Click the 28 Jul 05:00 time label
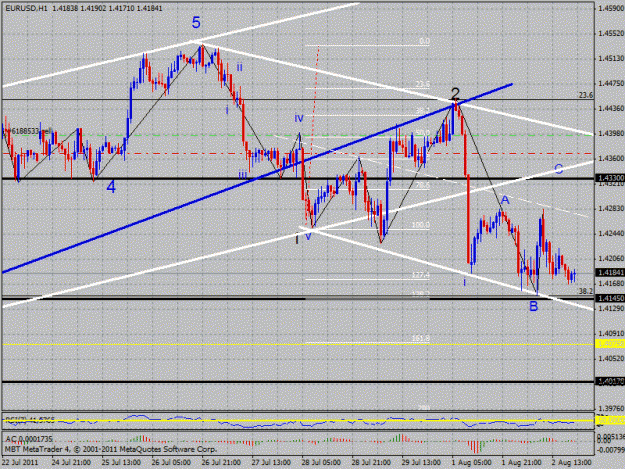 (321, 463)
